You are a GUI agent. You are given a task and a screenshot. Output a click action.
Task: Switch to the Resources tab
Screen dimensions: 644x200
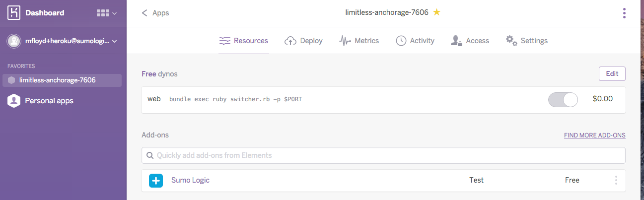[244, 41]
